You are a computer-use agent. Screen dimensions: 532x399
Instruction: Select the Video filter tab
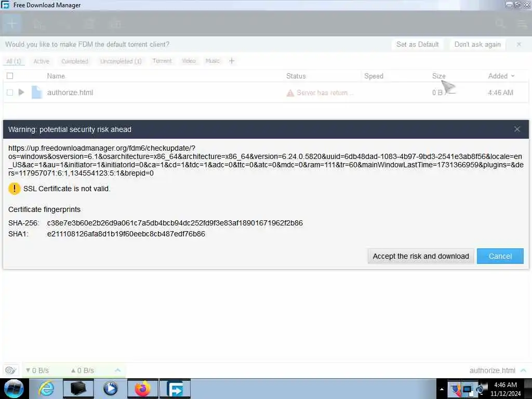[x=189, y=61]
